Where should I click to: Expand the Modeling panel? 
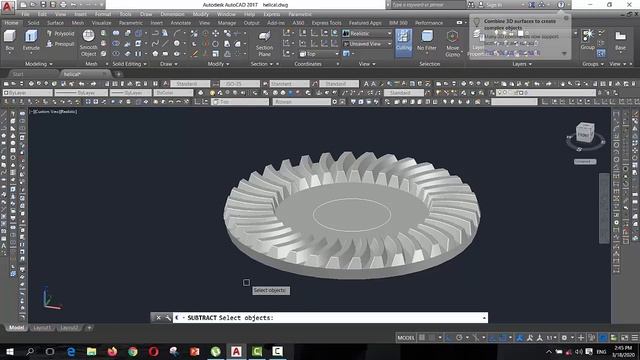pyautogui.click(x=39, y=64)
